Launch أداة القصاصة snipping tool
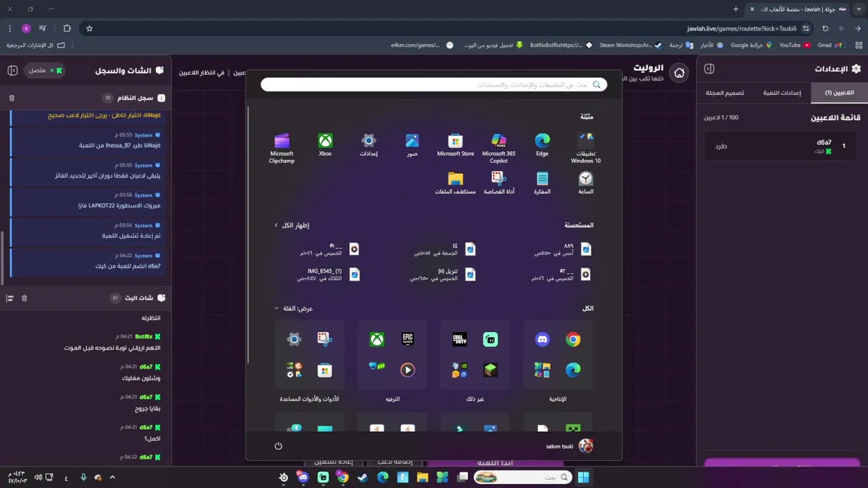 point(498,183)
